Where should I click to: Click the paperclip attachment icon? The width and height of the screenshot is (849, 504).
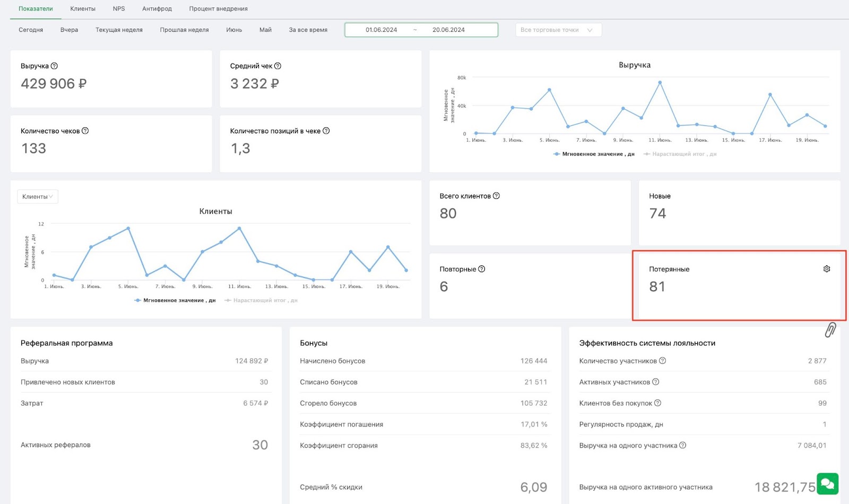tap(830, 329)
